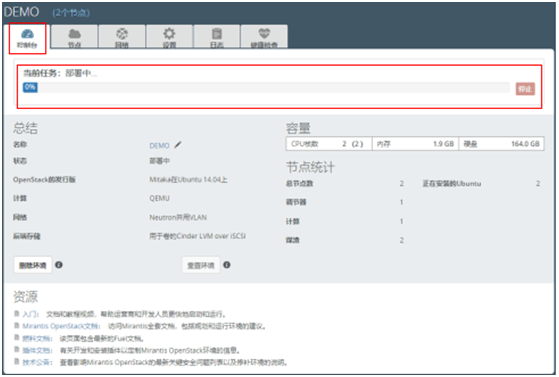Click the 0% deployment progress bar
Screen dimensions: 559x377
coord(266,87)
